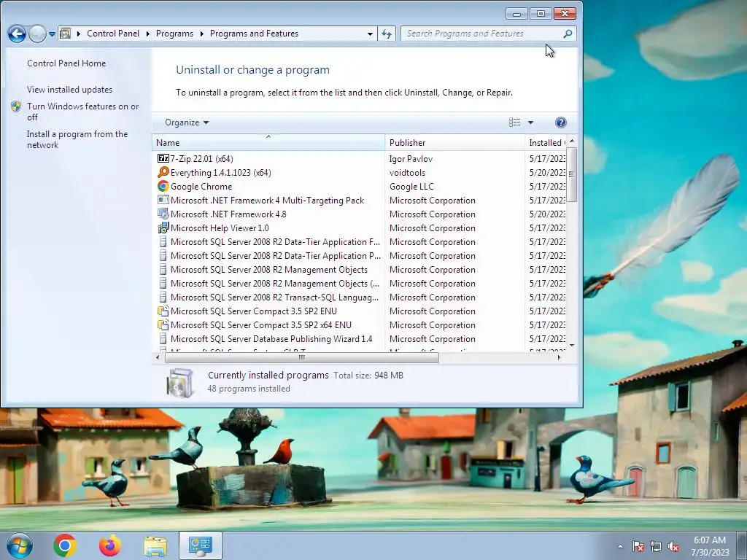Screen dimensions: 747x560
Task: Open address bar history dropdown
Action: (x=370, y=34)
